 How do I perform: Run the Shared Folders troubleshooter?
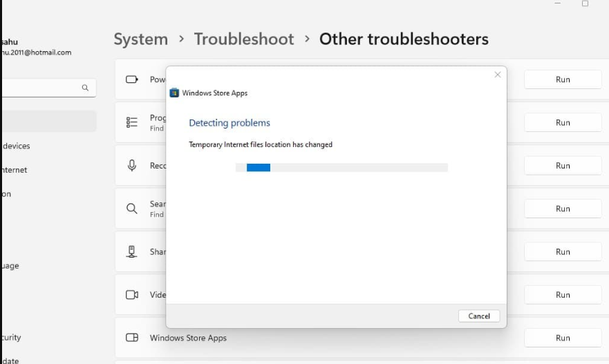point(563,252)
